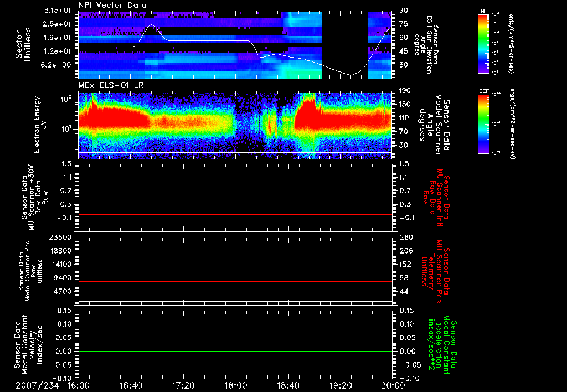Click the green constant velocity trace line

(235, 351)
